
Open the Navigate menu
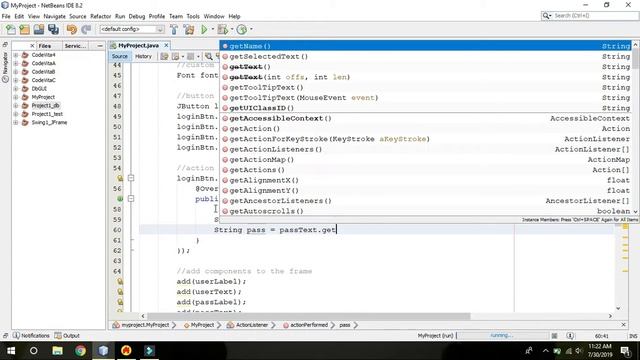click(x=54, y=16)
